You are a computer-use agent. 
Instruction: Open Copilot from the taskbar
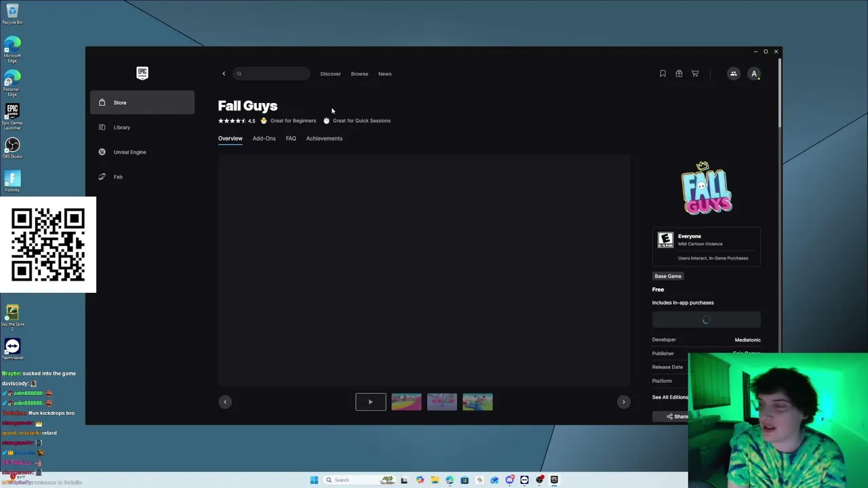[x=420, y=480]
